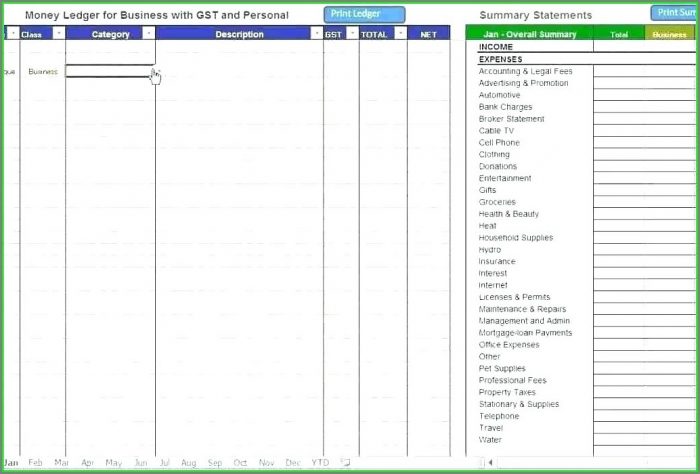Select the Cell Phone expense label
Image resolution: width=700 pixels, height=474 pixels.
[x=499, y=142]
